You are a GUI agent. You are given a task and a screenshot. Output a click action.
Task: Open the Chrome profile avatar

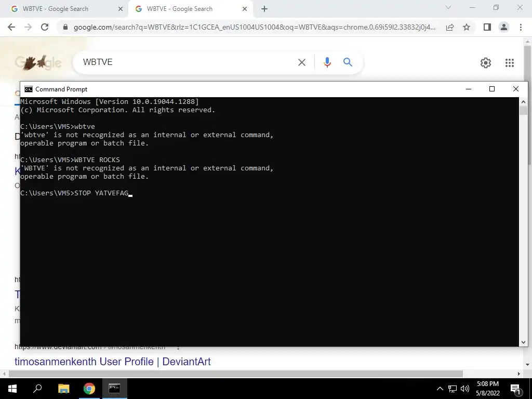point(504,27)
